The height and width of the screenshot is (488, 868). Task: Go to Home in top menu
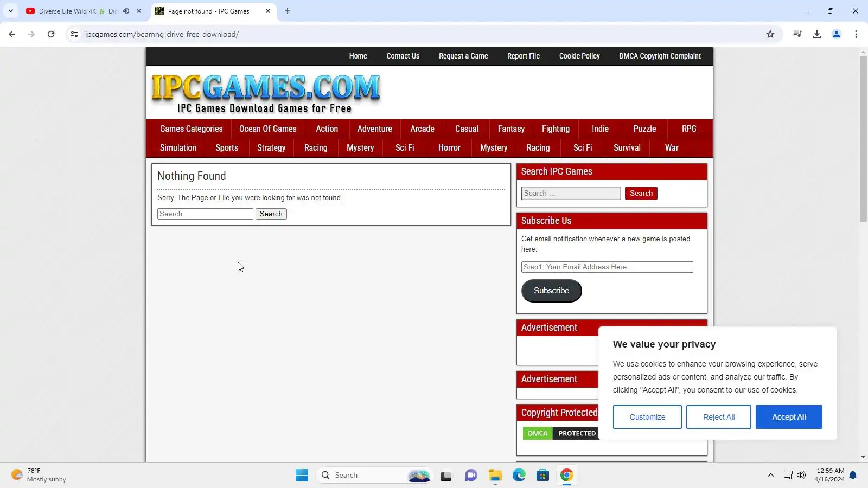[358, 56]
